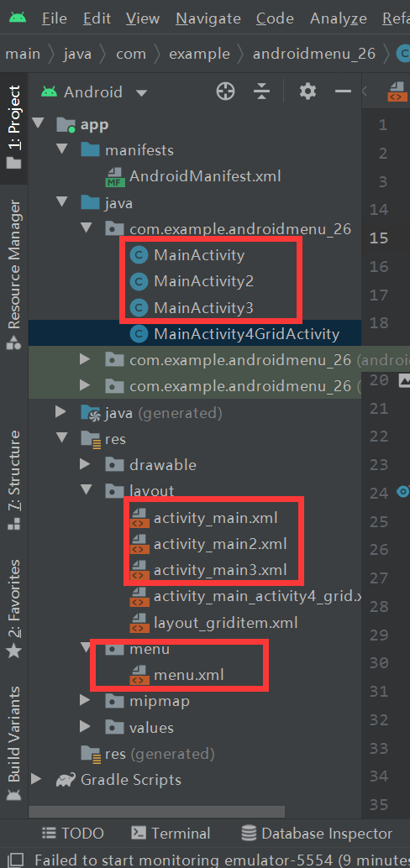
Task: Expand the java (generated) folder
Action: coord(61,412)
